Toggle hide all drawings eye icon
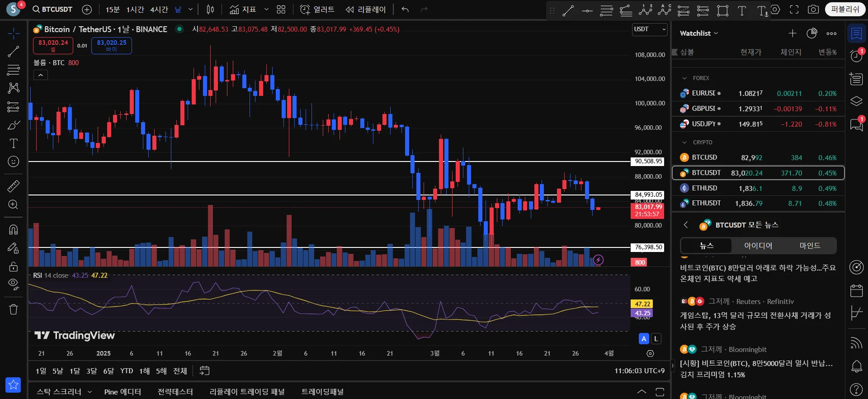868x399 pixels. point(14,285)
